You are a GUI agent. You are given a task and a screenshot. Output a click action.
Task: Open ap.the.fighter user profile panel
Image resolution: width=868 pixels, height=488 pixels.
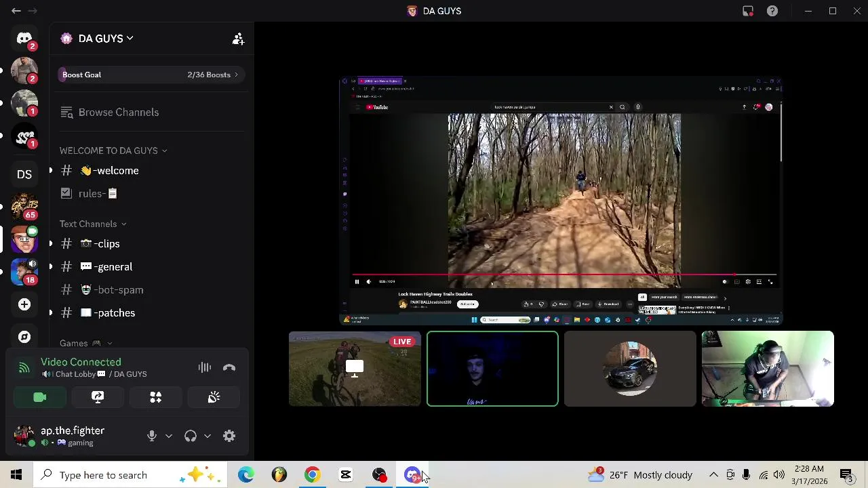point(71,436)
